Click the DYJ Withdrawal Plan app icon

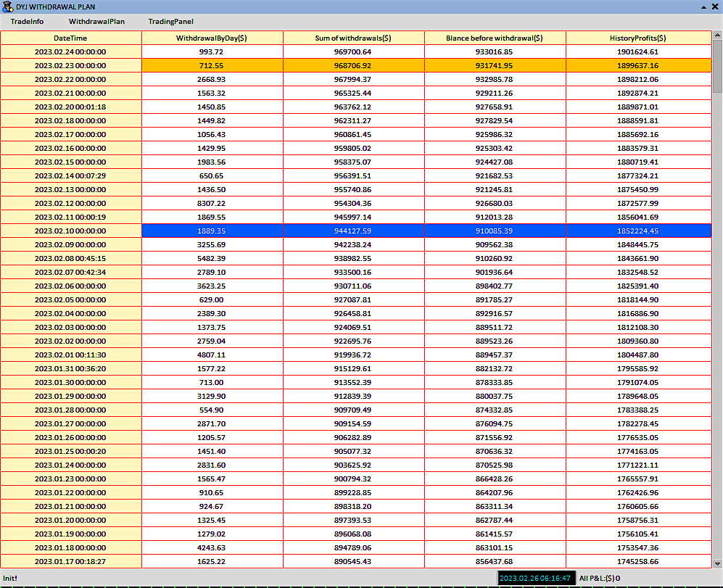[x=7, y=7]
